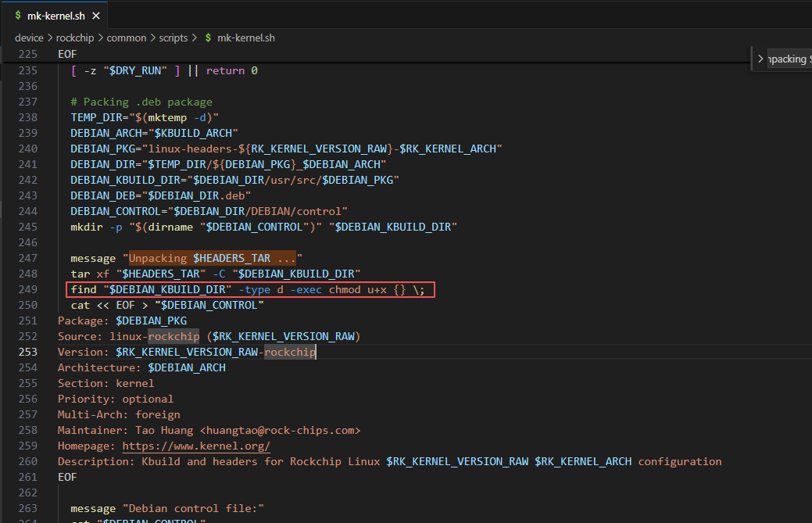Open the 'common' breadcrumb segment
Viewport: 812px width, 523px height.
point(127,38)
